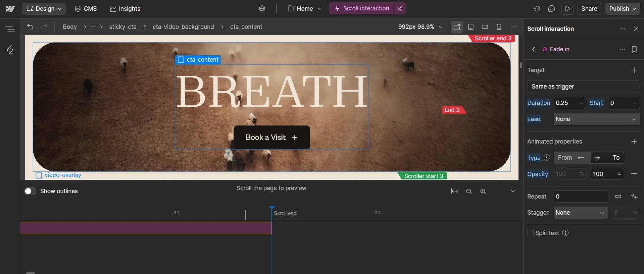The image size is (644, 274).
Task: Select the cta_content element label
Action: (x=198, y=60)
